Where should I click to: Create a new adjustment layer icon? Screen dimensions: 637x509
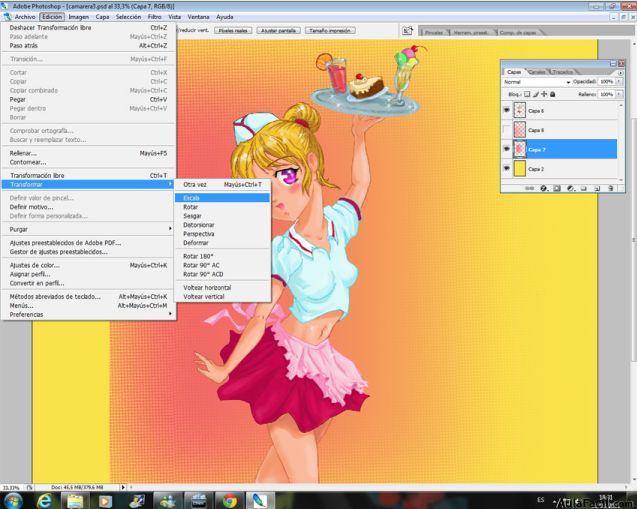click(x=570, y=188)
